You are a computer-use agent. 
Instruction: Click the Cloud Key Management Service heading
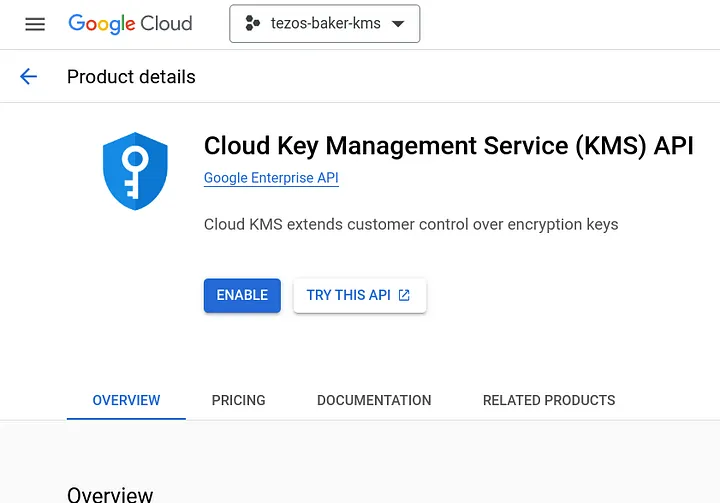tap(448, 146)
